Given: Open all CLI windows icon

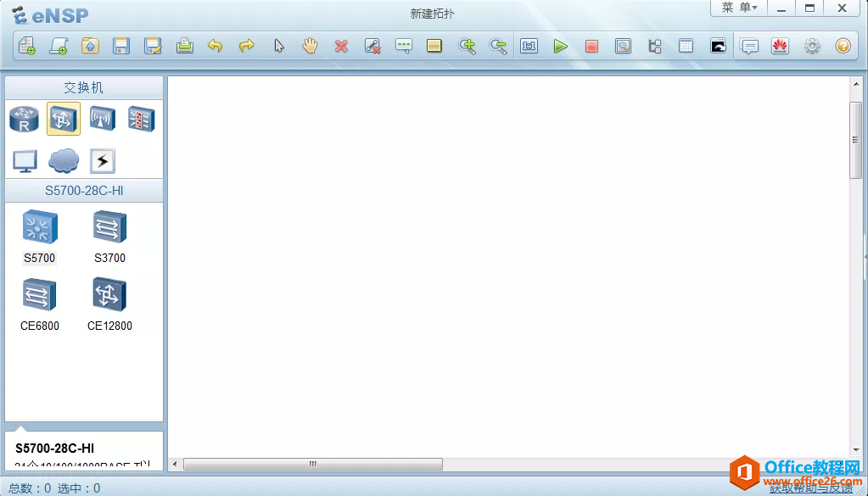Looking at the screenshot, I should (718, 46).
